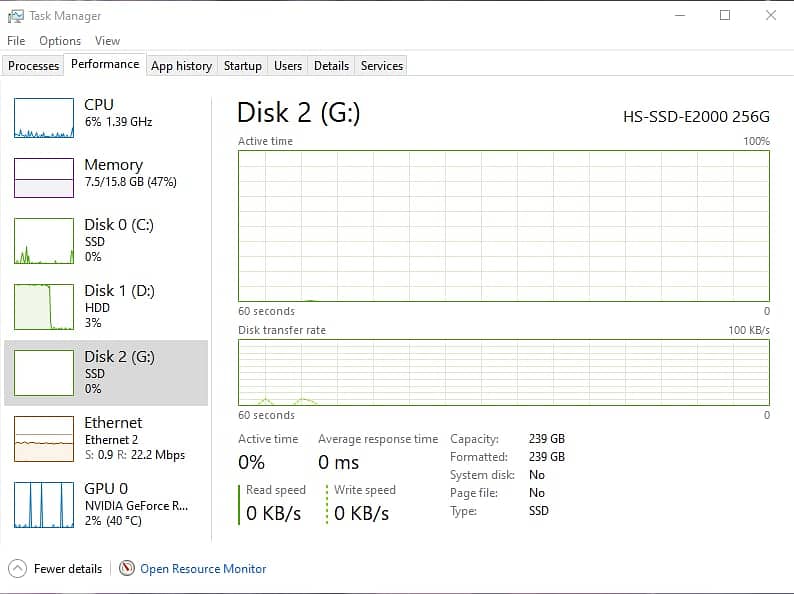The height and width of the screenshot is (594, 794).
Task: Click the Active time 0% stat value
Action: pos(252,462)
